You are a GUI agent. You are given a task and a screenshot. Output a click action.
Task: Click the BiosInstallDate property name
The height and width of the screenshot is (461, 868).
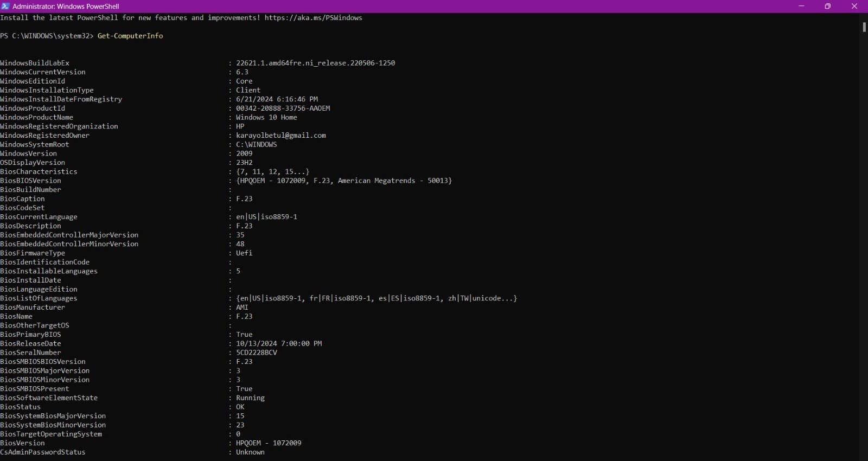coord(30,280)
